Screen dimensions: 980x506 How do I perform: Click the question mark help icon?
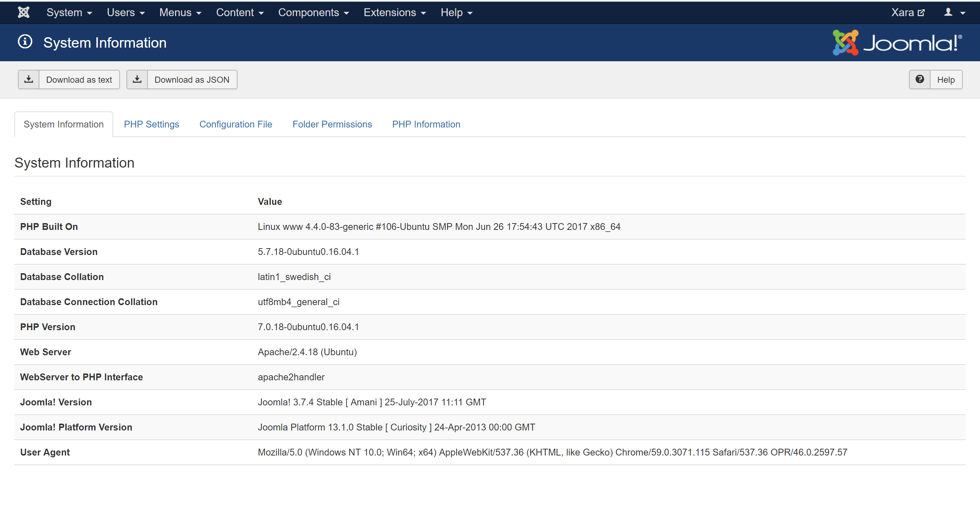[919, 79]
